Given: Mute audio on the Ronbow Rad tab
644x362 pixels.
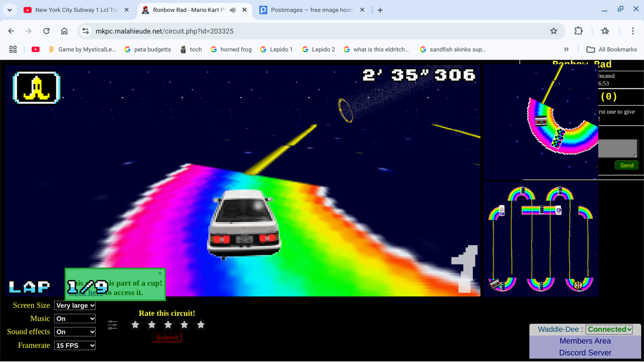Looking at the screenshot, I should [x=232, y=10].
